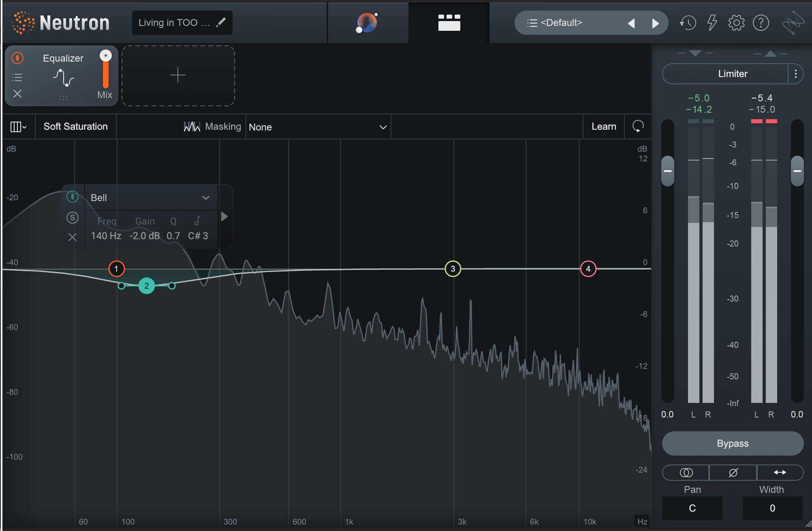Click the output peak reading -5.4

tap(762, 98)
